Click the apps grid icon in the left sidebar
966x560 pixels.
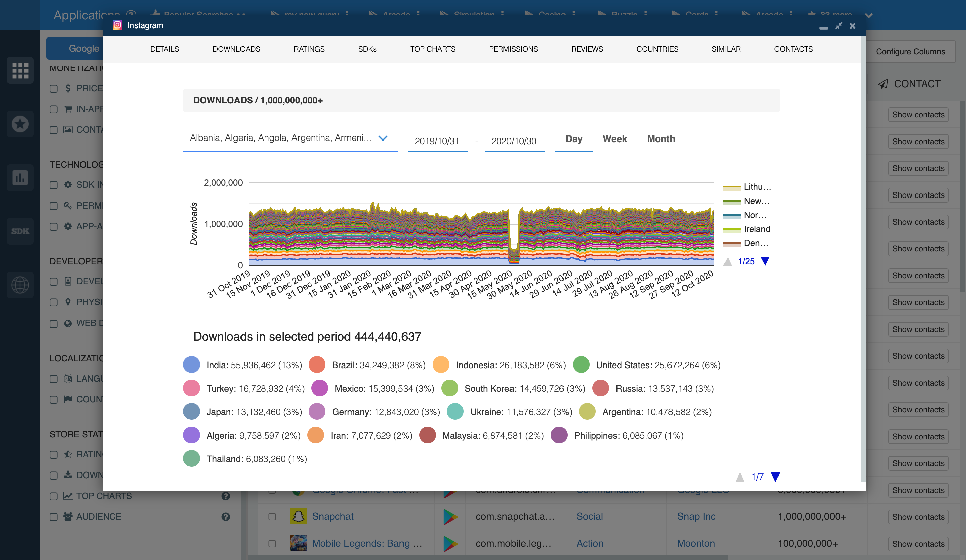coord(20,70)
